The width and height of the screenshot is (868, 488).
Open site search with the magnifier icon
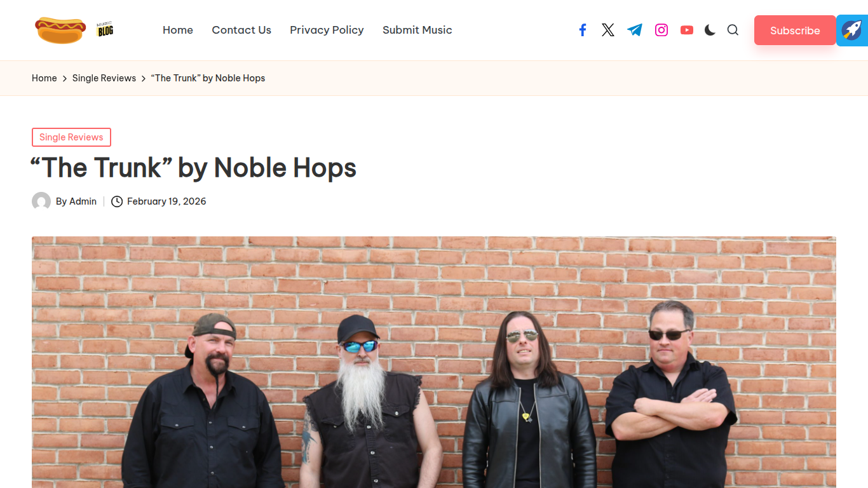click(x=733, y=30)
